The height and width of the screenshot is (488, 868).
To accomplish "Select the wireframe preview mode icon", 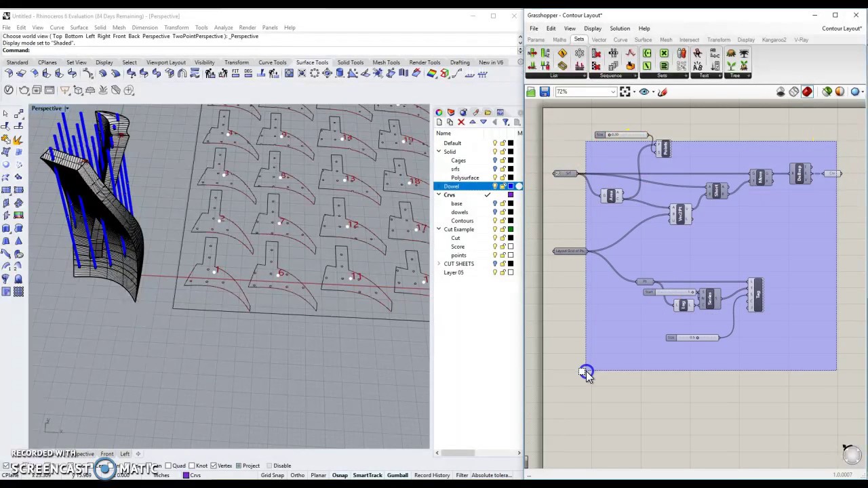I will click(794, 91).
